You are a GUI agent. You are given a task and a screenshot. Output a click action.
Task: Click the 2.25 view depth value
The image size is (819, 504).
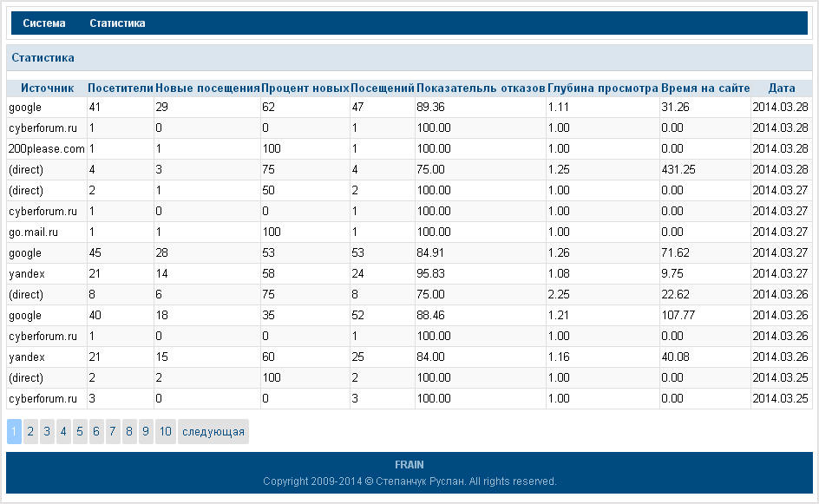(x=559, y=295)
